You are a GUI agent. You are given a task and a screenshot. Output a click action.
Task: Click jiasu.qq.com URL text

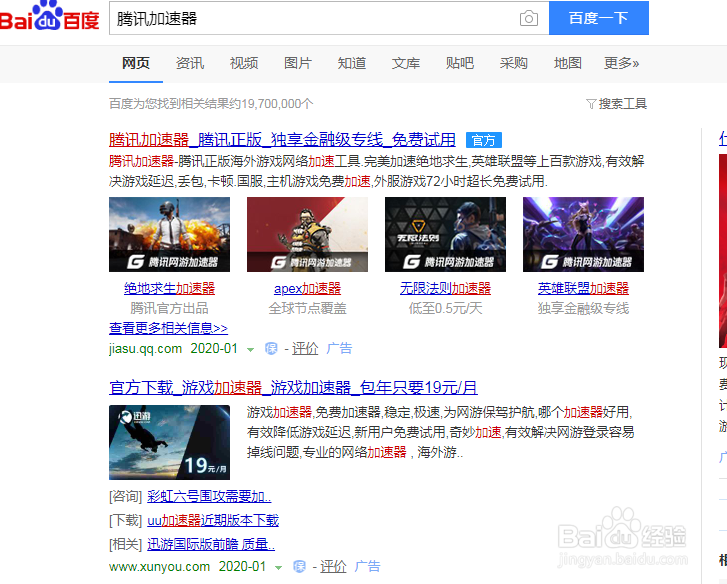(146, 349)
